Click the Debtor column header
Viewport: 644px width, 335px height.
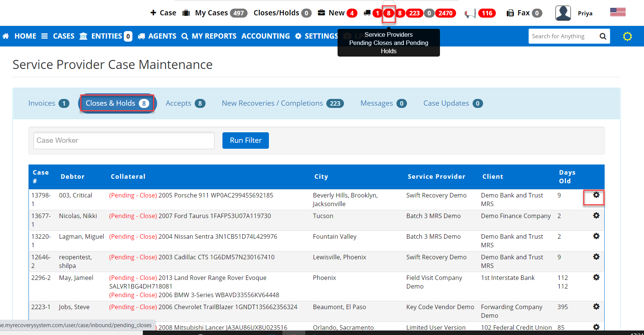tap(72, 177)
